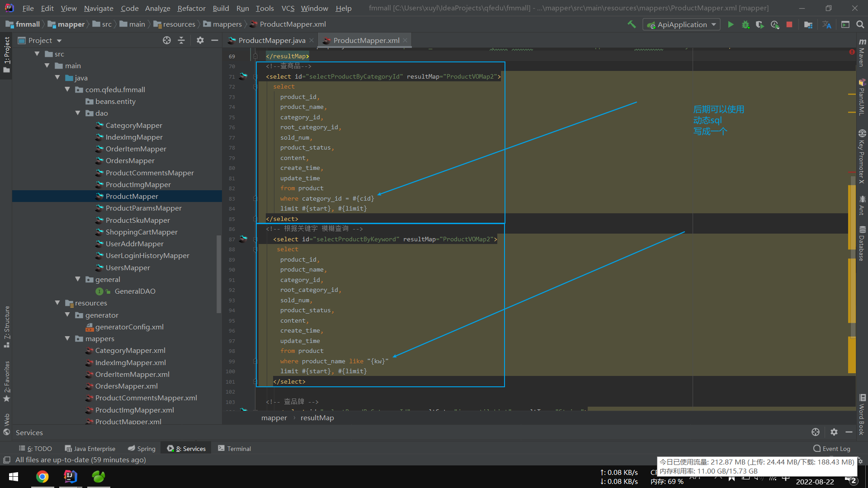Click resultMap in editor breadcrumb
The height and width of the screenshot is (488, 868).
[317, 418]
